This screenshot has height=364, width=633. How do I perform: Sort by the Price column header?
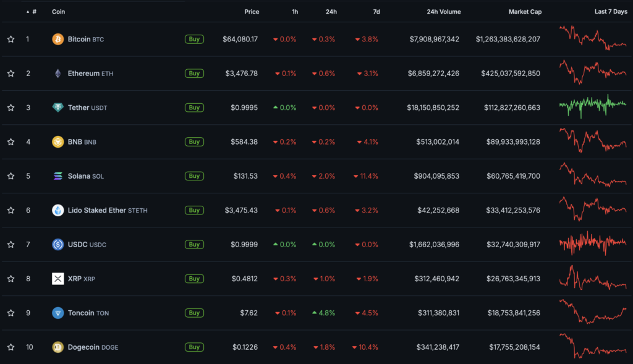[252, 12]
